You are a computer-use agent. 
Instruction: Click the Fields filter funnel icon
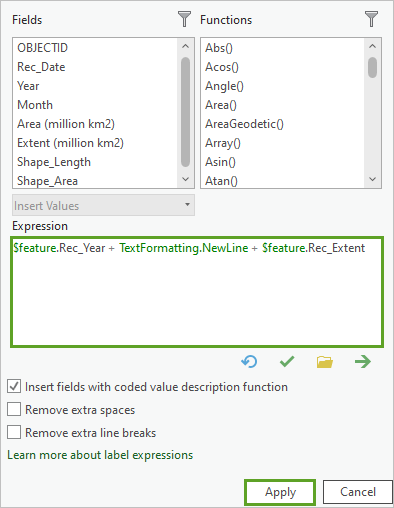click(x=184, y=19)
